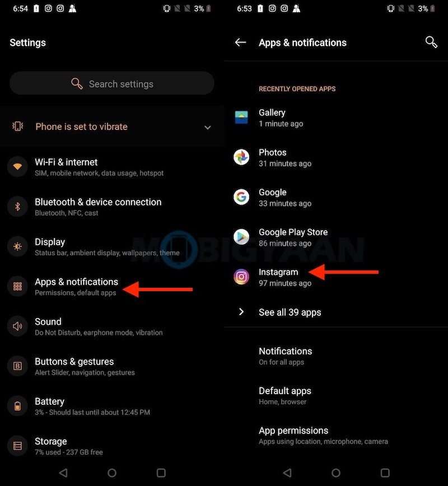Expand the Phone is set to vibrate chevron

pos(208,127)
